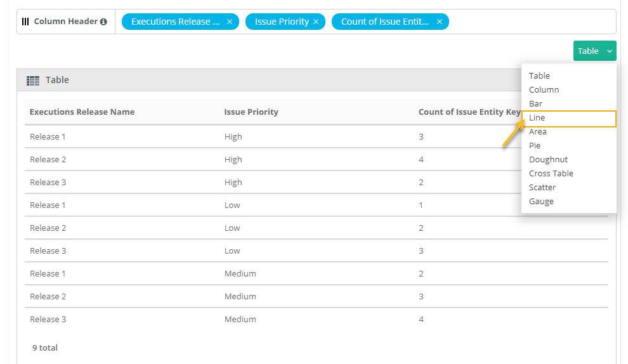Pick the Bar chart option
This screenshot has width=628, height=364.
point(535,104)
